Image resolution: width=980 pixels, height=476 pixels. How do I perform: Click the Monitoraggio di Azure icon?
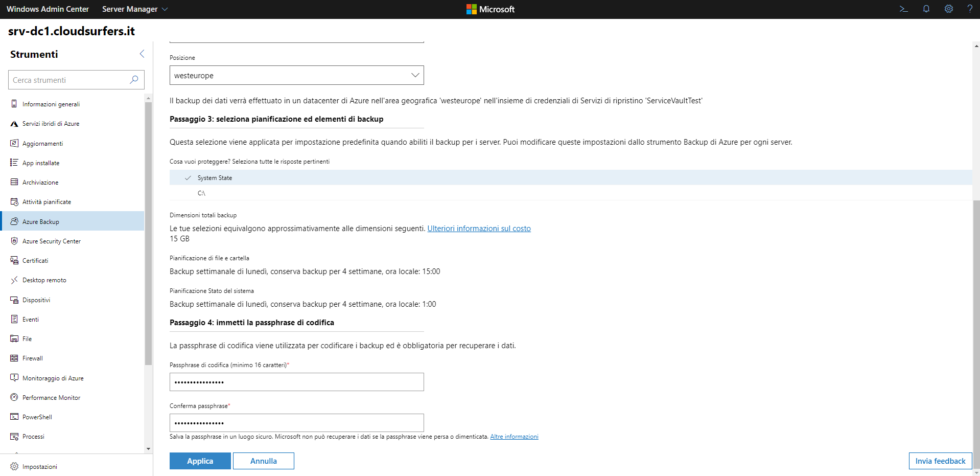click(x=14, y=378)
